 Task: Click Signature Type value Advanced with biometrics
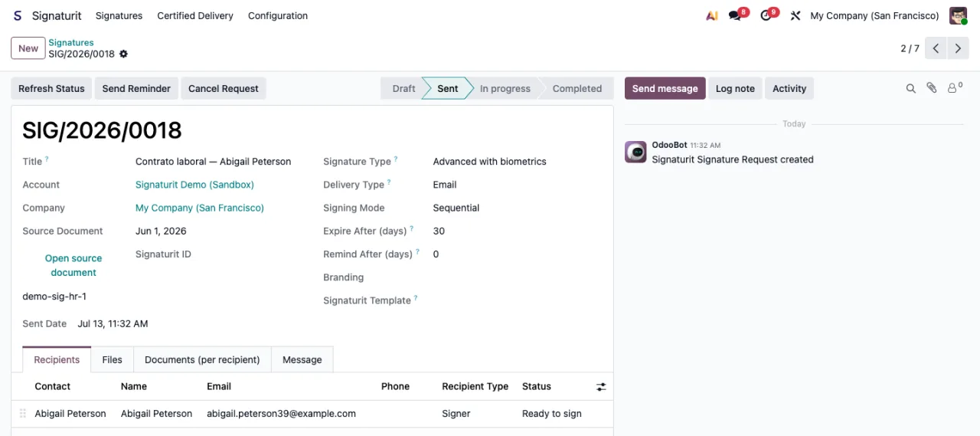(490, 162)
